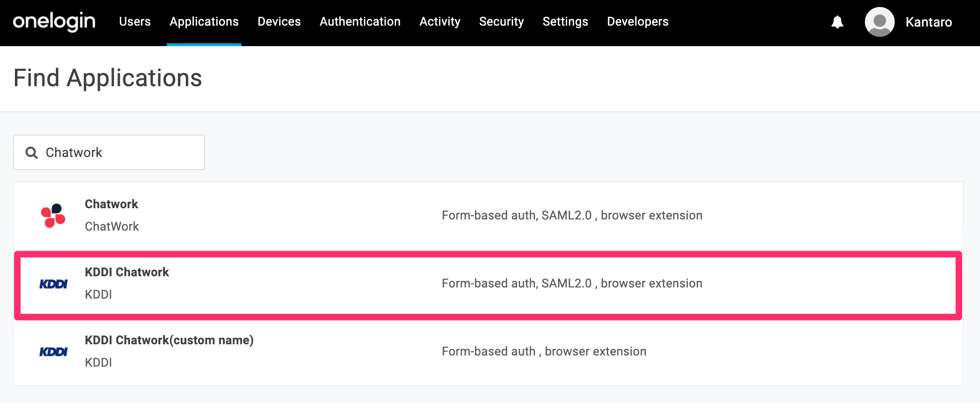Image resolution: width=980 pixels, height=403 pixels.
Task: Open the Developers menu
Action: pyautogui.click(x=637, y=22)
